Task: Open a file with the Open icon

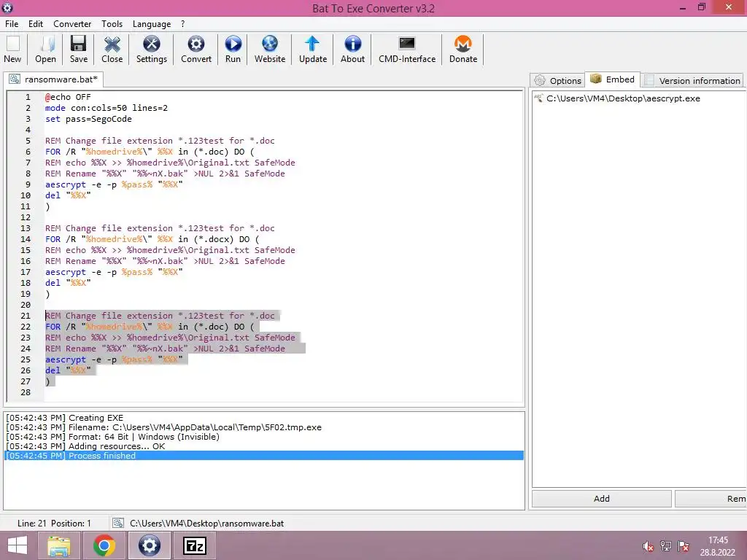Action: (46, 44)
